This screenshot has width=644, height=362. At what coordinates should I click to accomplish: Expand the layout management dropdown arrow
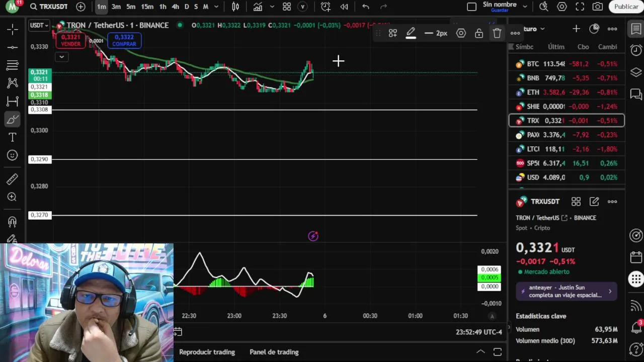pos(525,7)
